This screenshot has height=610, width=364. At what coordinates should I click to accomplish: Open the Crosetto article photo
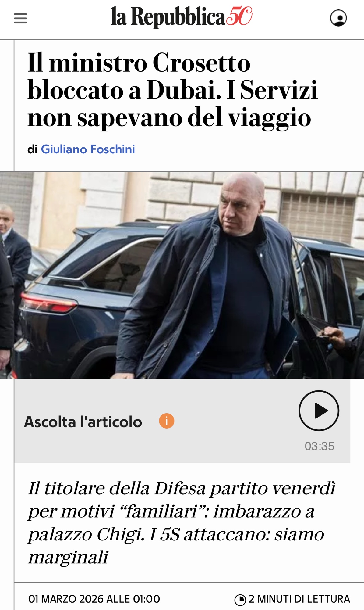182,275
